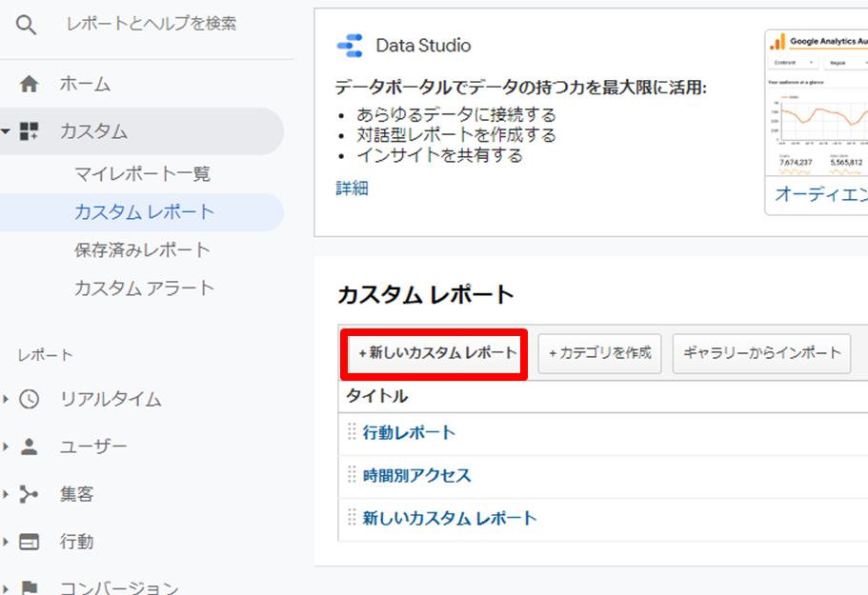Click the Home house icon
Image resolution: width=868 pixels, height=595 pixels.
pyautogui.click(x=30, y=84)
